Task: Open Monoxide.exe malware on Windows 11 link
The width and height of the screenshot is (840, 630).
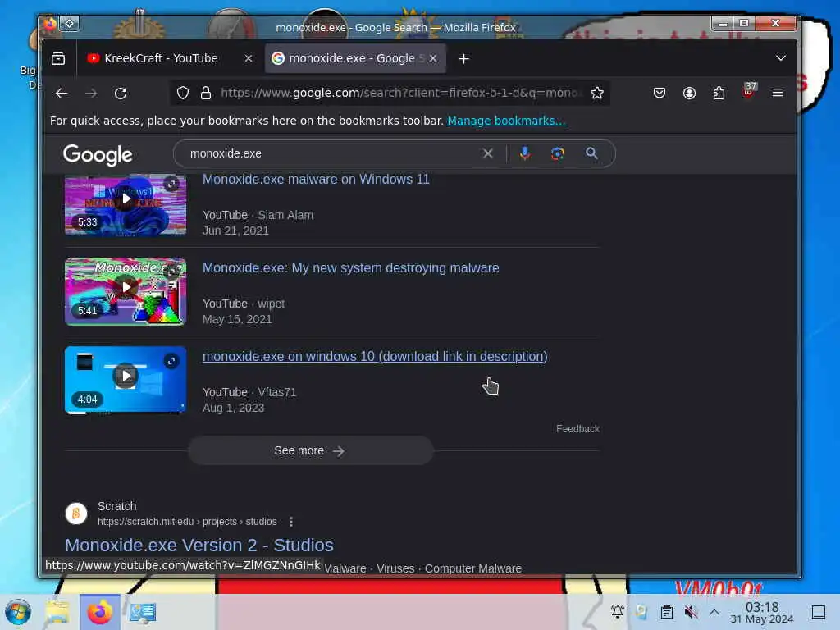Action: (x=316, y=179)
